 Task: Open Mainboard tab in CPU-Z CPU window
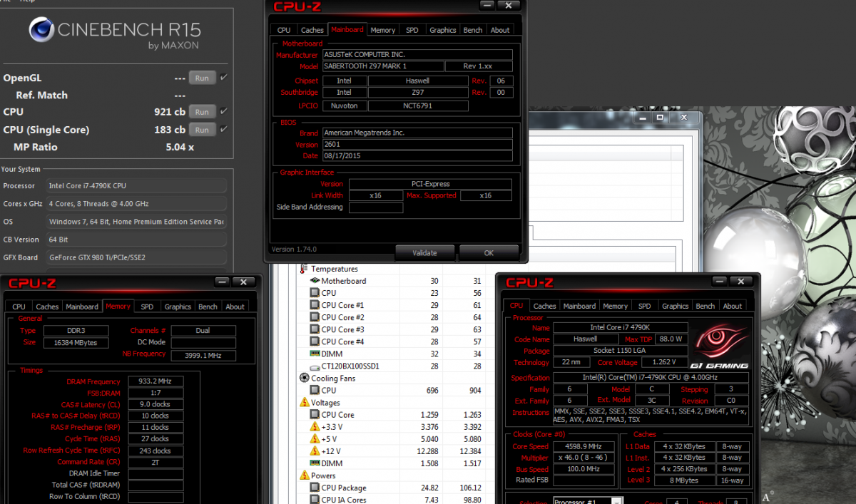pyautogui.click(x=579, y=306)
